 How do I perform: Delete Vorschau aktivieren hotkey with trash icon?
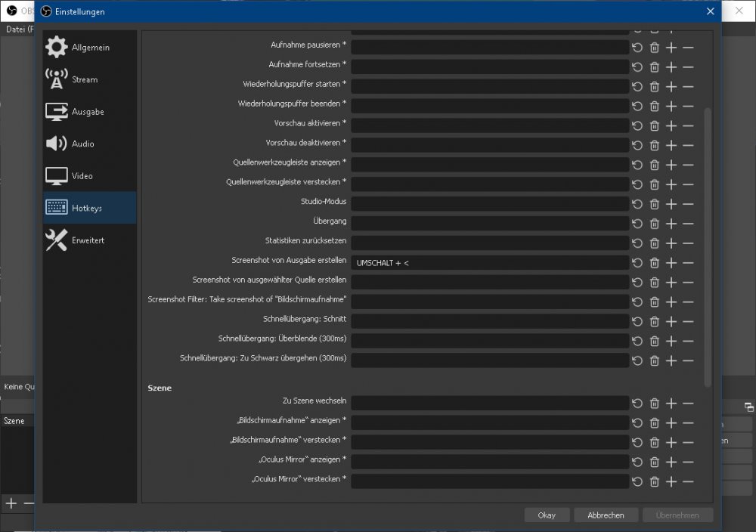tap(654, 125)
